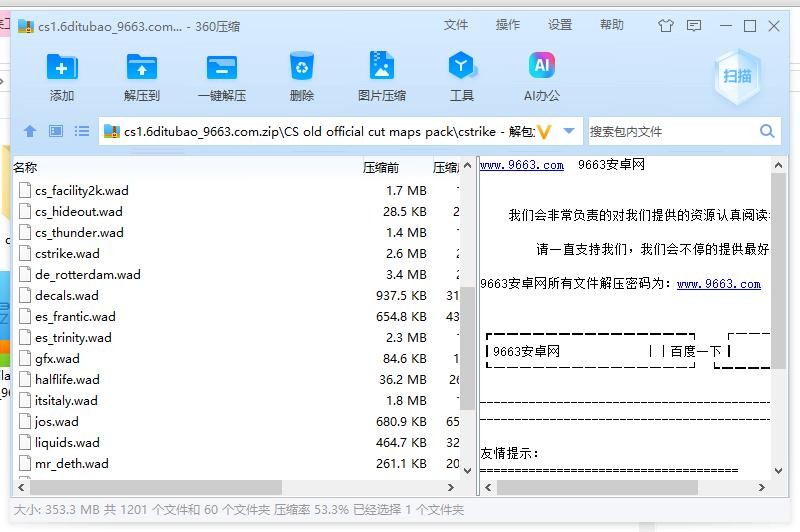Click the preview pane right scroll arrow

[x=761, y=487]
